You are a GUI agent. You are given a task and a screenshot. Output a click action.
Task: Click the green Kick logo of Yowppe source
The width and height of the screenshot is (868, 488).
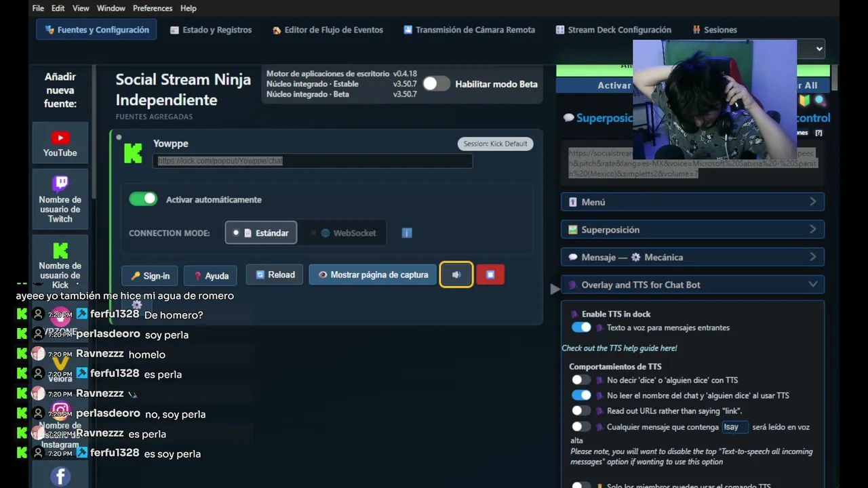coord(133,153)
